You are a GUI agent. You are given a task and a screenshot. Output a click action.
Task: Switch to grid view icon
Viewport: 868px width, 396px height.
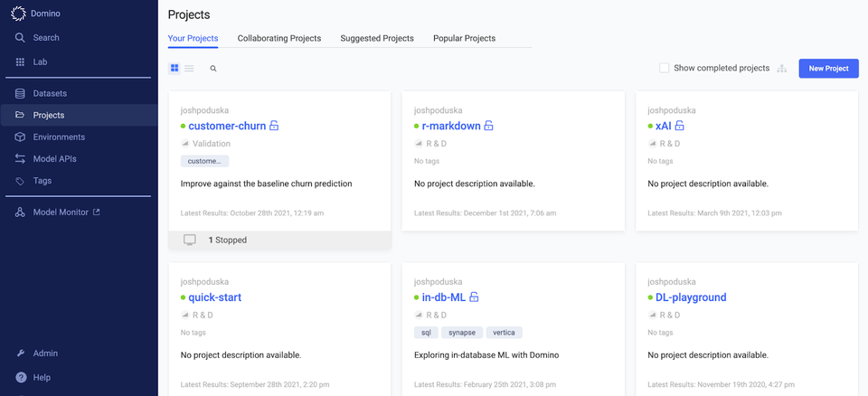pyautogui.click(x=175, y=68)
